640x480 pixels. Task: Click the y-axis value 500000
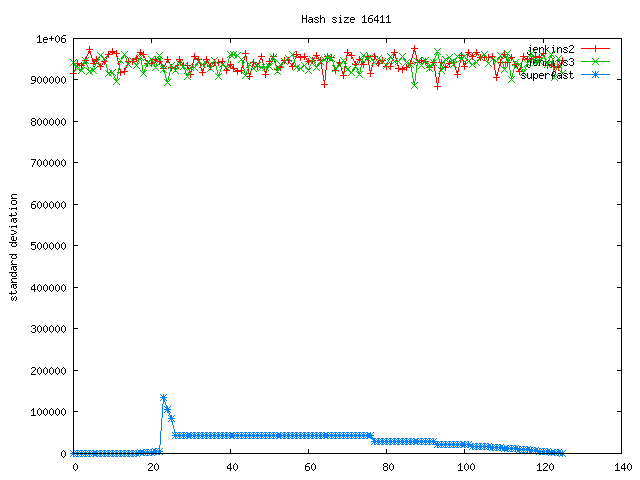pyautogui.click(x=48, y=246)
